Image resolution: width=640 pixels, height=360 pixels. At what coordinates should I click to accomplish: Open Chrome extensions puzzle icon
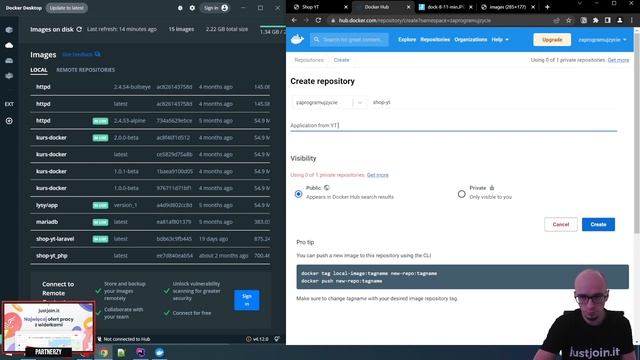point(596,20)
